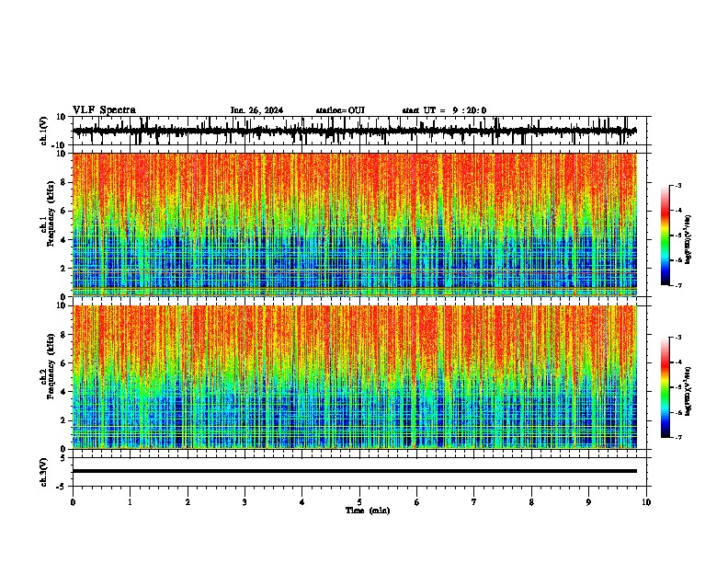
Task: Click time axis tick label "2"
Action: (x=188, y=502)
